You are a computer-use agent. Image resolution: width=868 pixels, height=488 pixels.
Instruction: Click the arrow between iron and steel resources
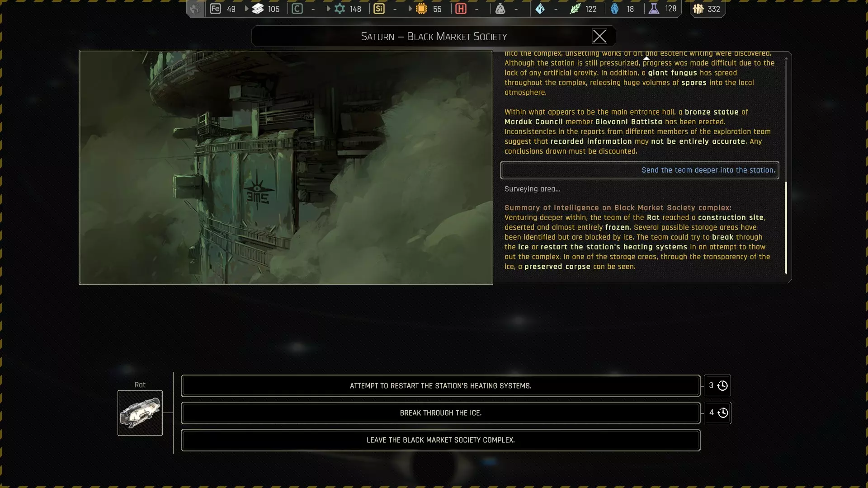tap(246, 9)
